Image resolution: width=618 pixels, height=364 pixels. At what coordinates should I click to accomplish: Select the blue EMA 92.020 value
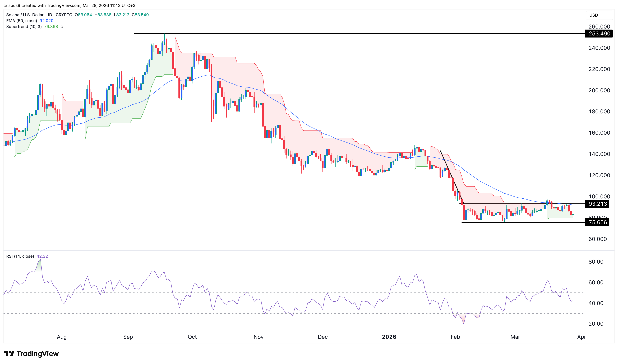tap(46, 21)
